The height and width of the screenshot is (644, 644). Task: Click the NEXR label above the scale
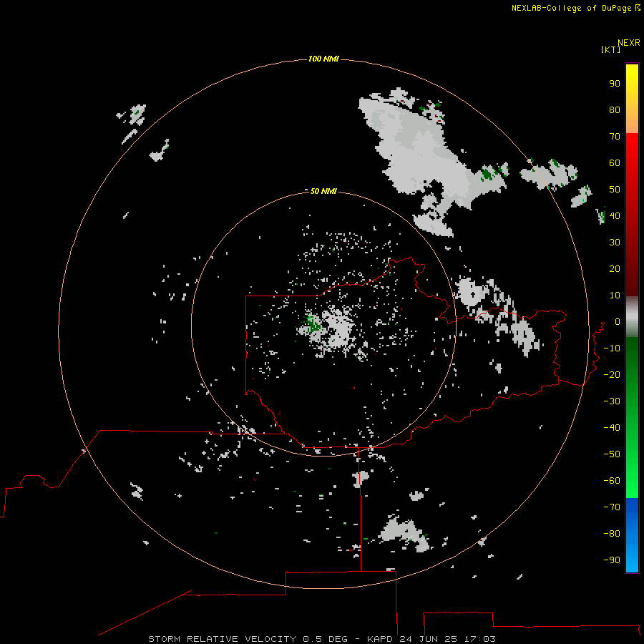tap(629, 43)
